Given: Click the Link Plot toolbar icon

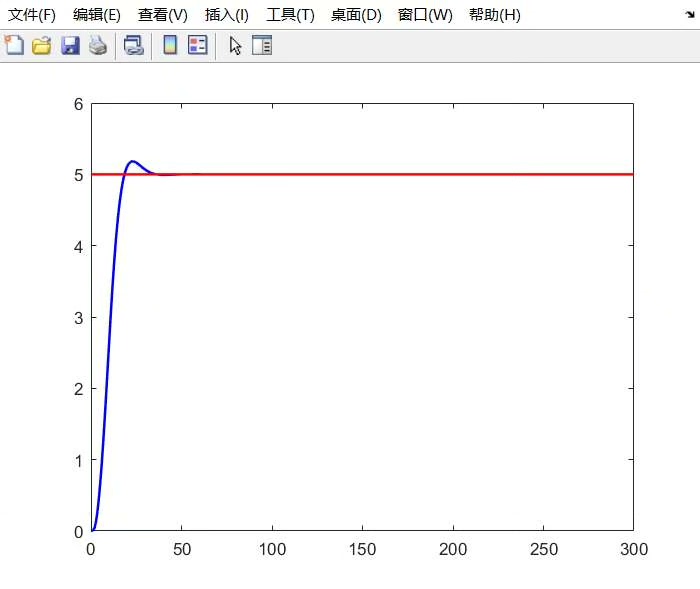Looking at the screenshot, I should click(x=133, y=45).
